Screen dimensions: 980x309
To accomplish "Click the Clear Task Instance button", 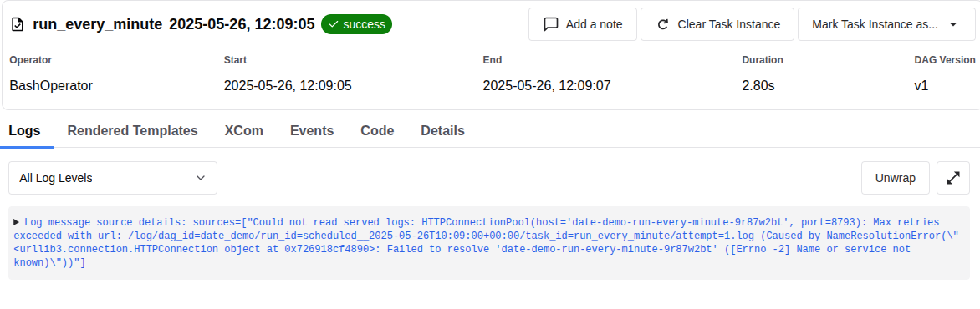I will tap(717, 24).
